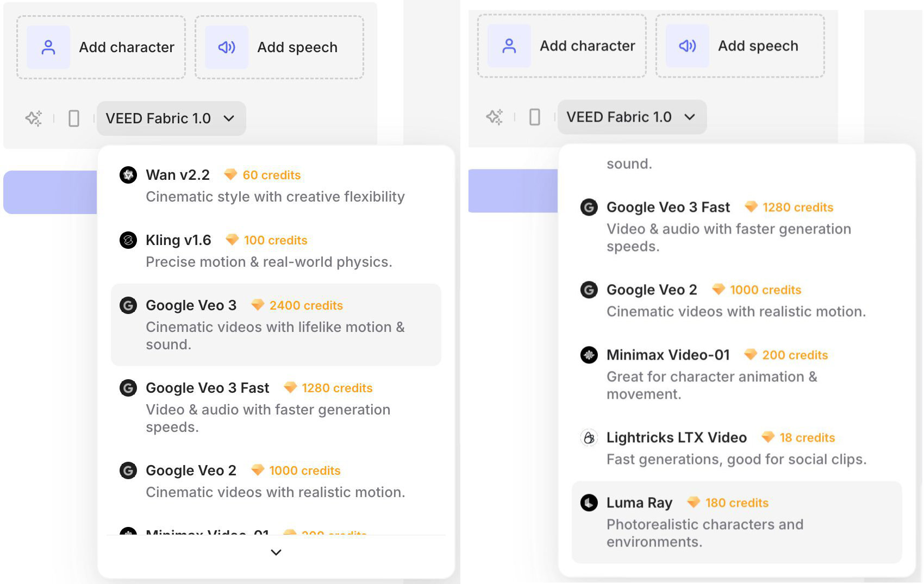This screenshot has width=924, height=584.
Task: Click purple generate button behind left dropdown
Action: [50, 192]
